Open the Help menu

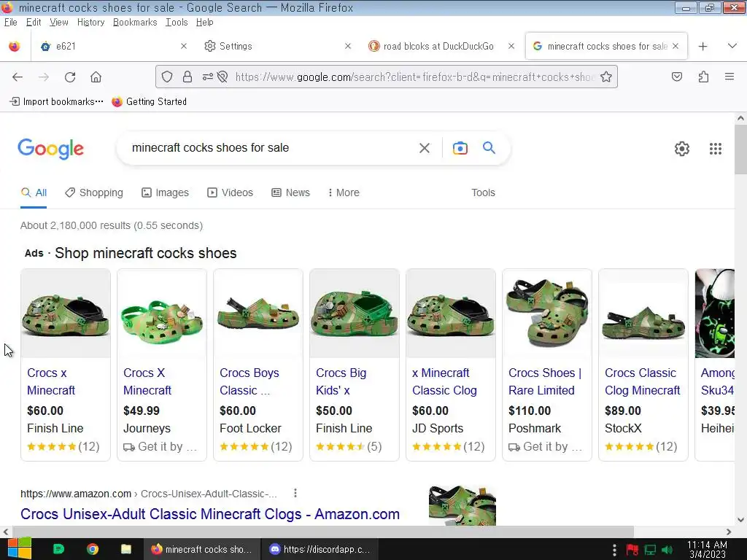(204, 23)
